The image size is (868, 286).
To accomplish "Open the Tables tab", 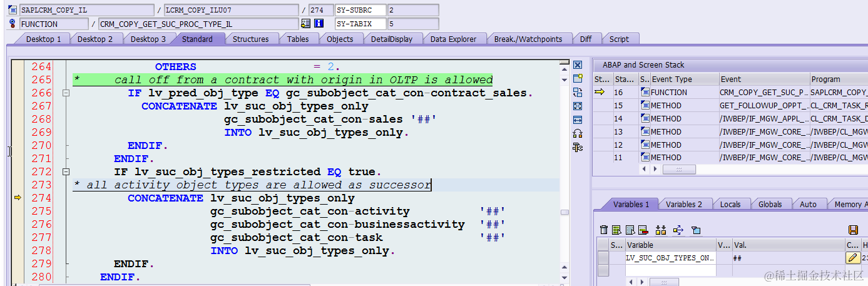I will [298, 39].
